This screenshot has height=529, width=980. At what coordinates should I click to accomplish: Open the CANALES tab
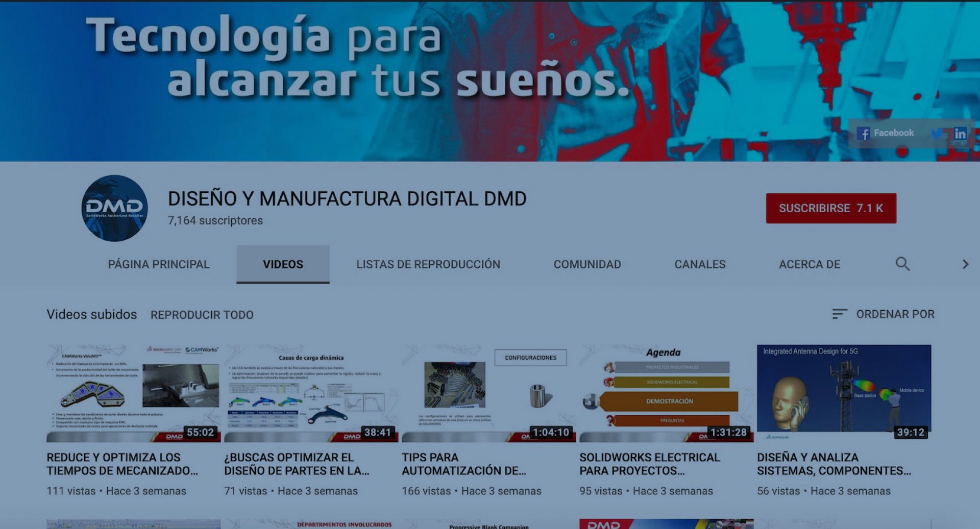pos(700,264)
